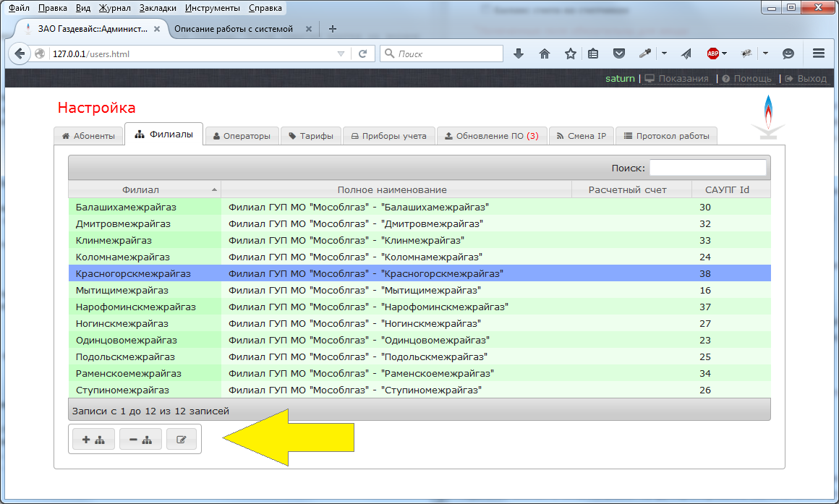This screenshot has width=839, height=504.
Task: Click the Pocket icon in the toolbar
Action: coord(618,54)
